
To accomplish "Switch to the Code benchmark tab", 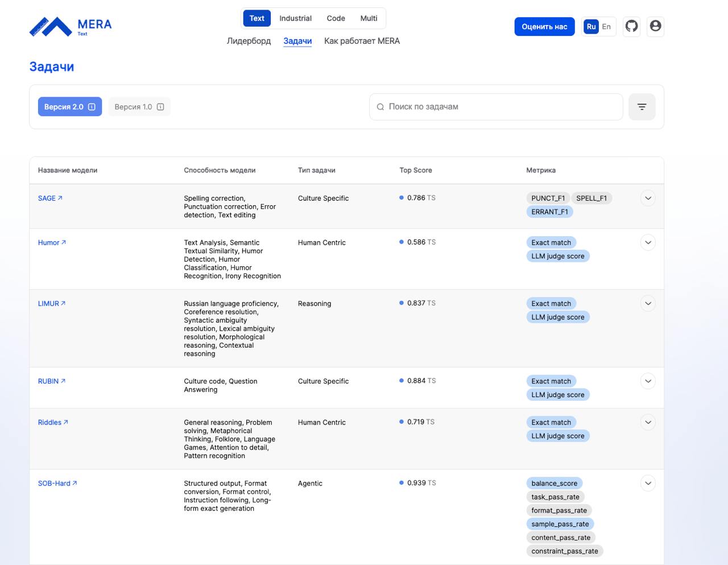I will [336, 18].
